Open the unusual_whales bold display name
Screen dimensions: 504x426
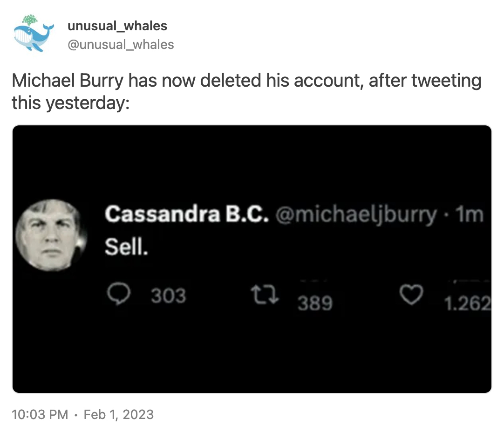(x=117, y=26)
